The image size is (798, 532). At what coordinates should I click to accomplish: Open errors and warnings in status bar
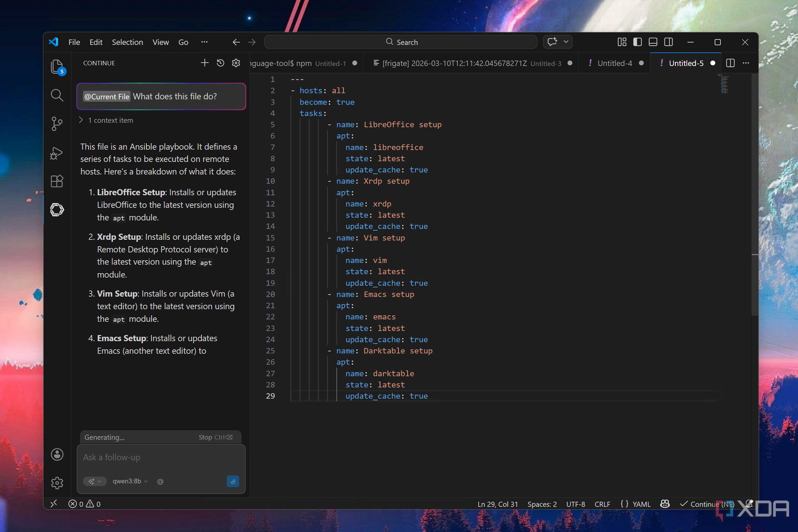tap(85, 504)
